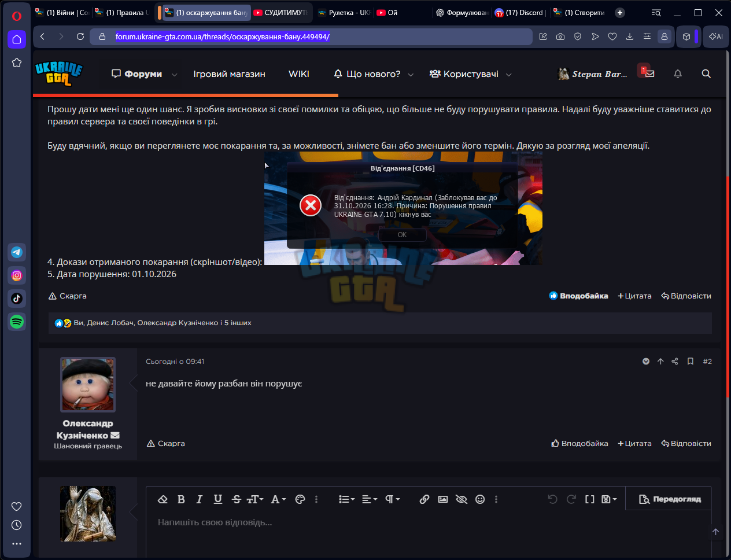Image resolution: width=731 pixels, height=560 pixels.
Task: Open the text color dropdown in the editor
Action: [x=279, y=499]
